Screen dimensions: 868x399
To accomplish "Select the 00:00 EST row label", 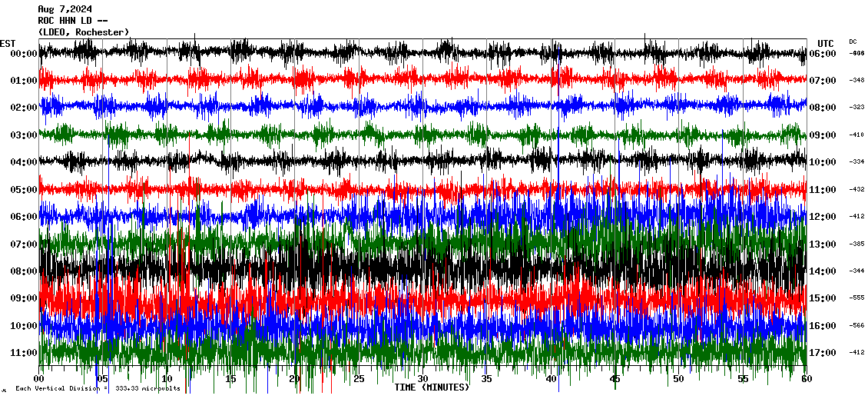I will [x=25, y=54].
